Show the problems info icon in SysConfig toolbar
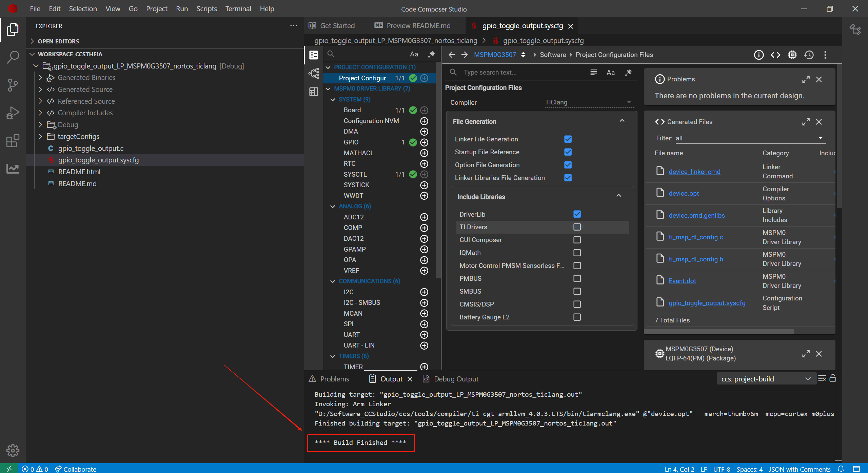This screenshot has height=473, width=868. 758,55
